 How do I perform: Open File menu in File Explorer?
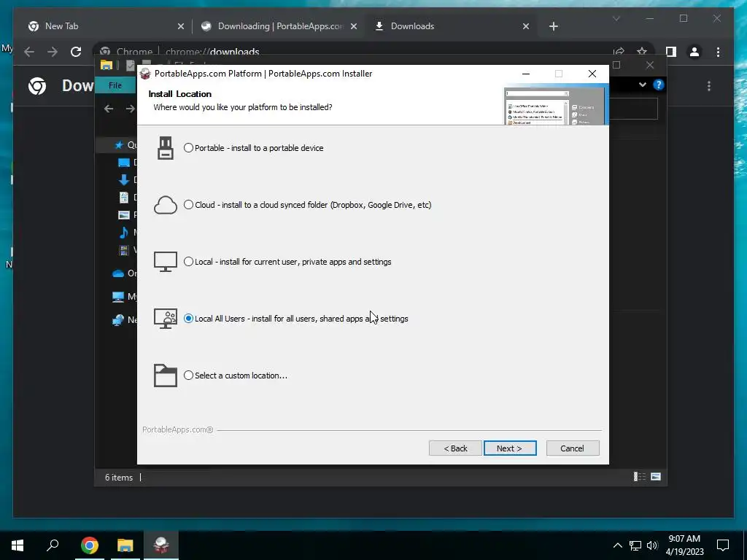point(115,85)
